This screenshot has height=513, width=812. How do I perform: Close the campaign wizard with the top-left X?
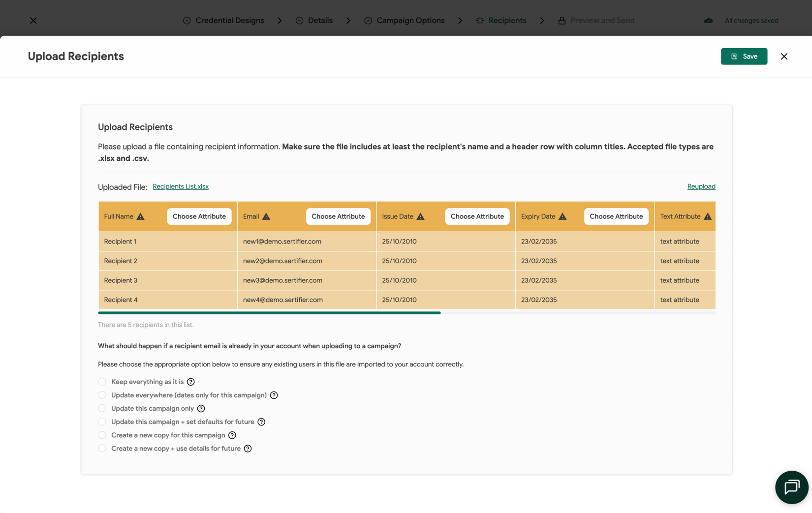coord(33,21)
